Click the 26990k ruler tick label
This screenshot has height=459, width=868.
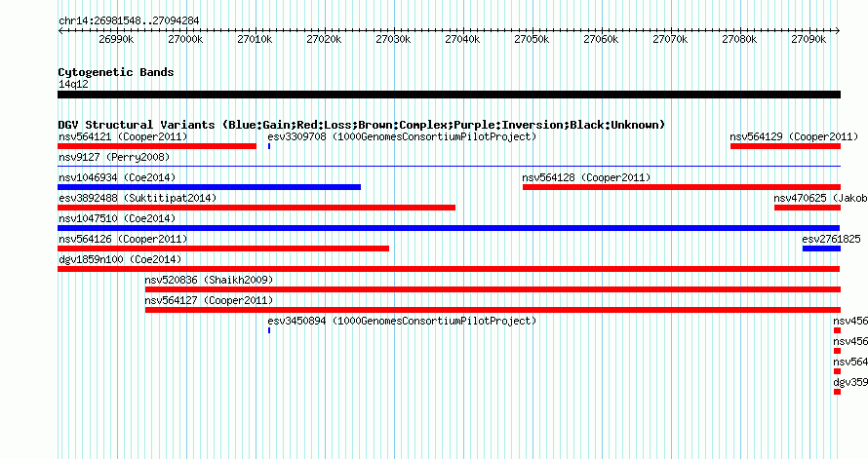[116, 39]
